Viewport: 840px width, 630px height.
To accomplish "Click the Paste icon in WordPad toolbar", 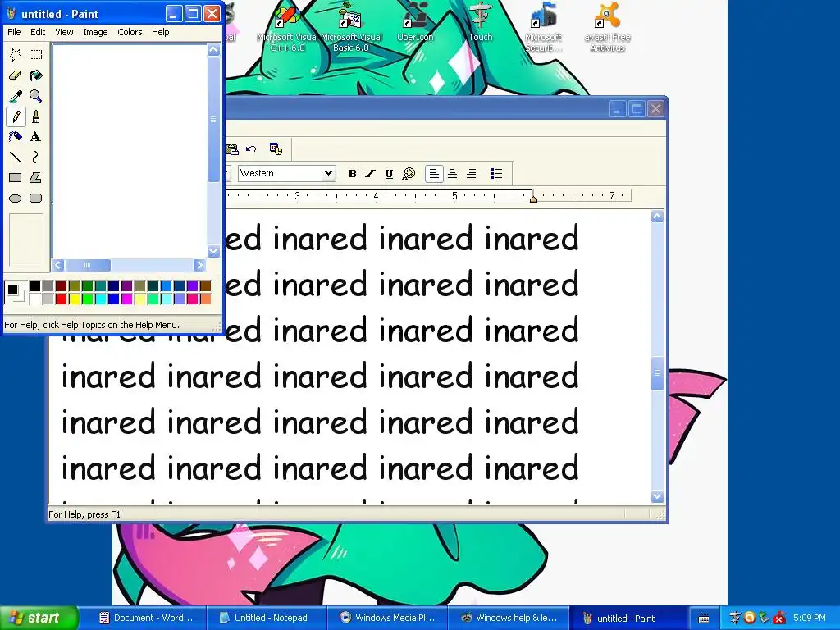I will [x=232, y=149].
